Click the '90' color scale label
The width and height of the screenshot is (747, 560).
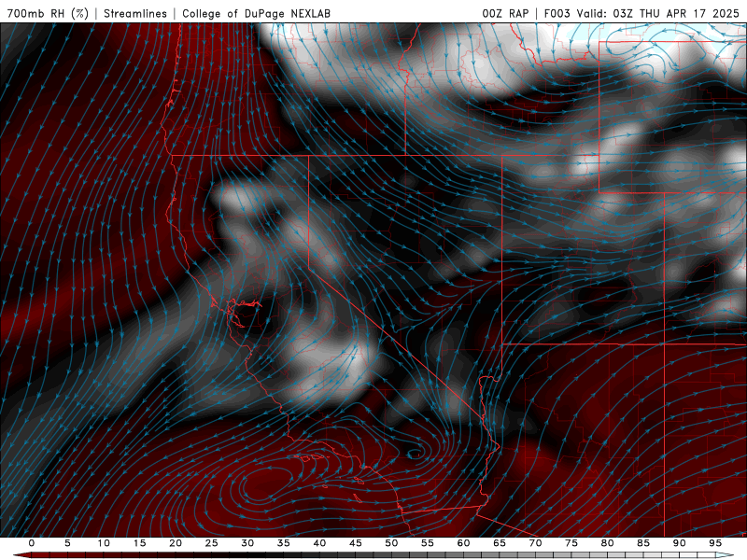[679, 543]
